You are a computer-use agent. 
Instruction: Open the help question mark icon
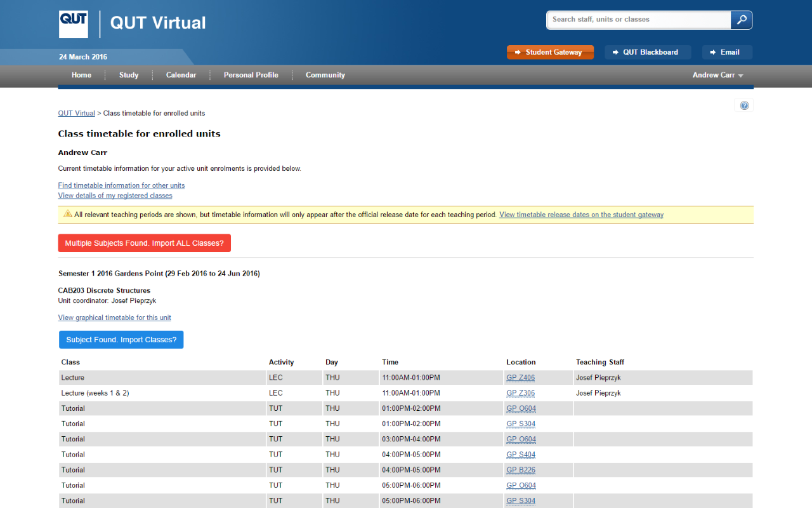(x=744, y=105)
